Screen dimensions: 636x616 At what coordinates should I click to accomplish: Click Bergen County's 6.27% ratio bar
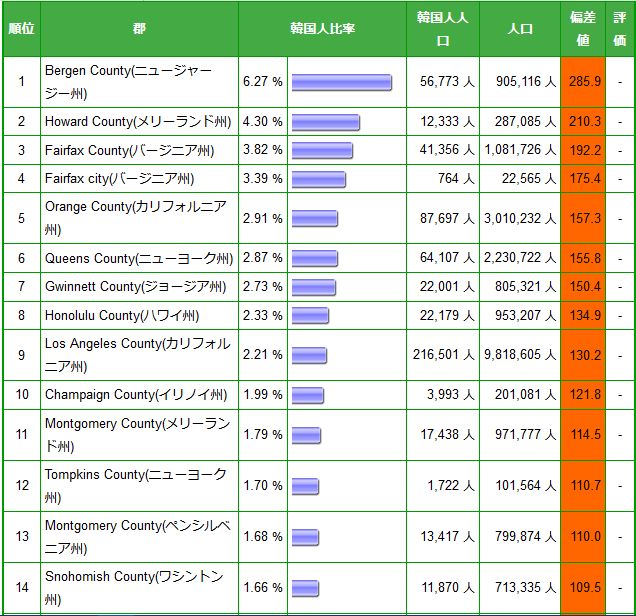pyautogui.click(x=341, y=82)
